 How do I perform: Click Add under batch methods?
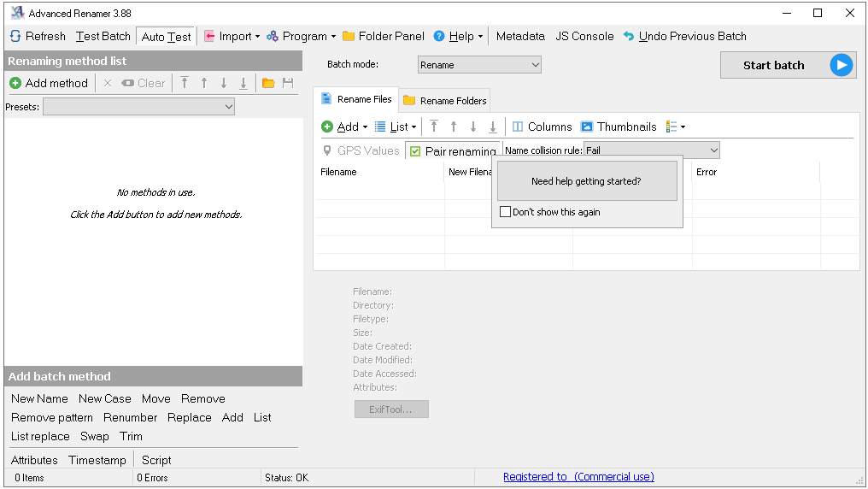point(232,417)
